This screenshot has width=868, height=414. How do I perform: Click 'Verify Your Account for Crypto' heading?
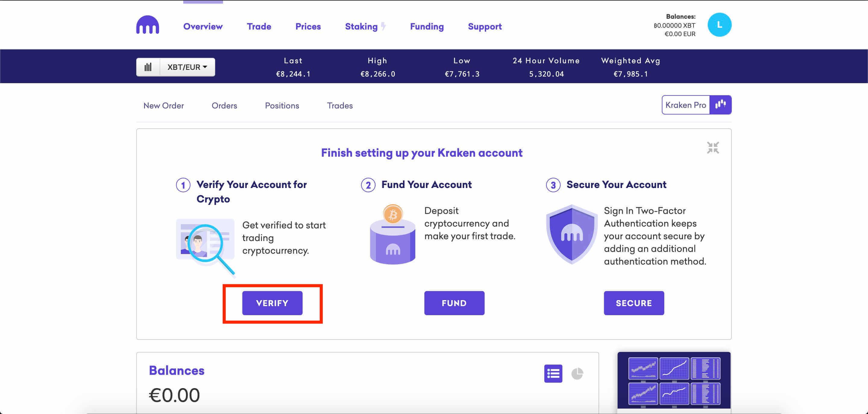[251, 192]
